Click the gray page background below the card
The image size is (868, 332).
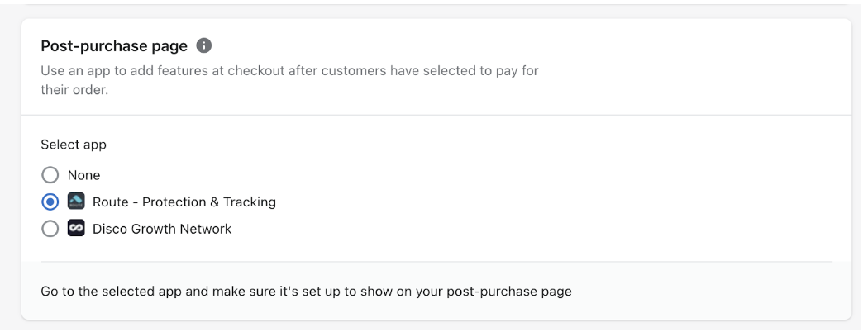pyautogui.click(x=434, y=326)
